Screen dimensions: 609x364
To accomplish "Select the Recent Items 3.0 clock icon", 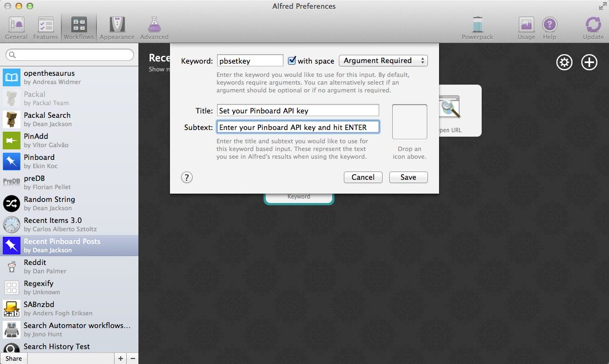I will (x=11, y=224).
